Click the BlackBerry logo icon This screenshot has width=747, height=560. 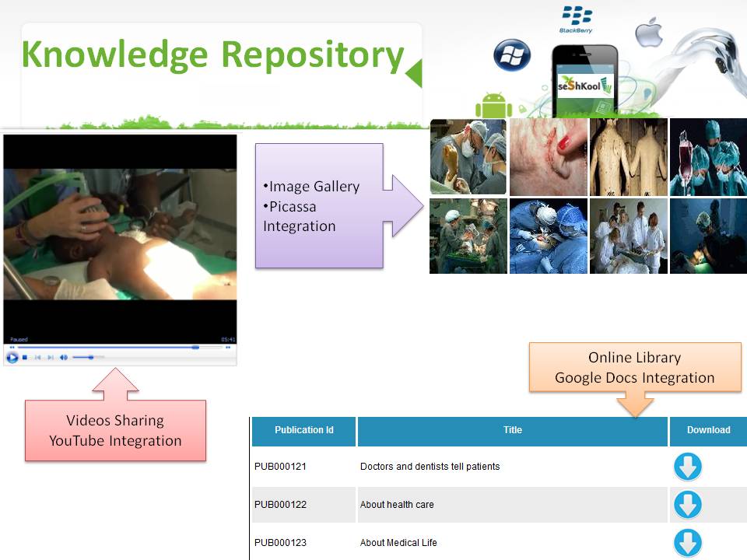tap(577, 19)
